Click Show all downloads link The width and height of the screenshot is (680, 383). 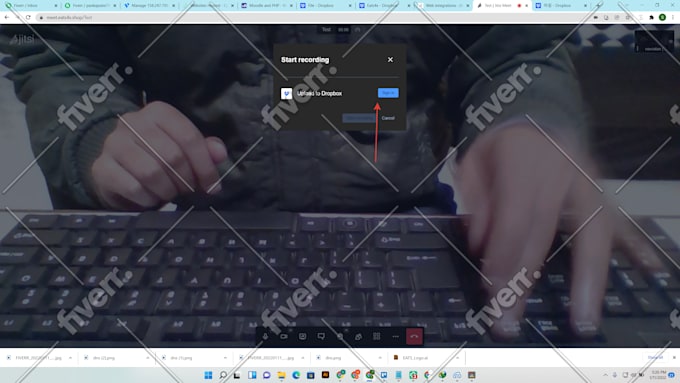655,357
